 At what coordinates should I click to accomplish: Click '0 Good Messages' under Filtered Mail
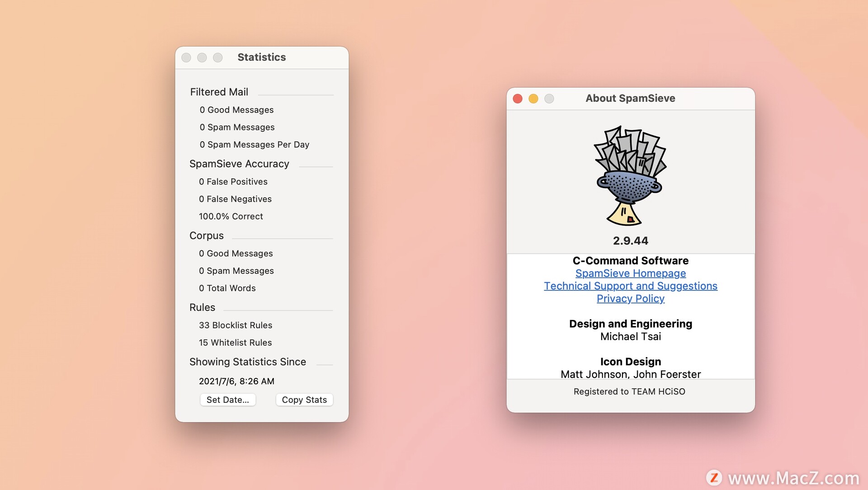click(236, 110)
